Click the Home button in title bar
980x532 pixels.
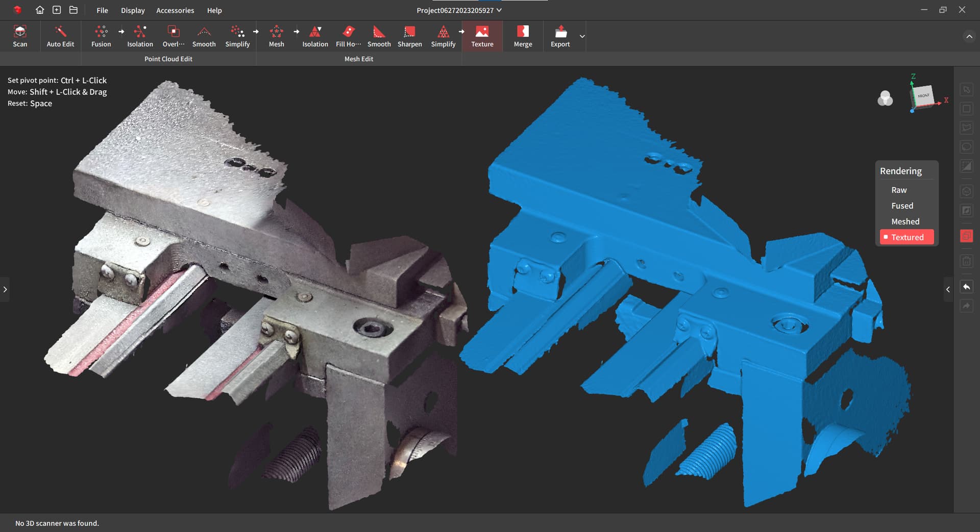tap(40, 10)
